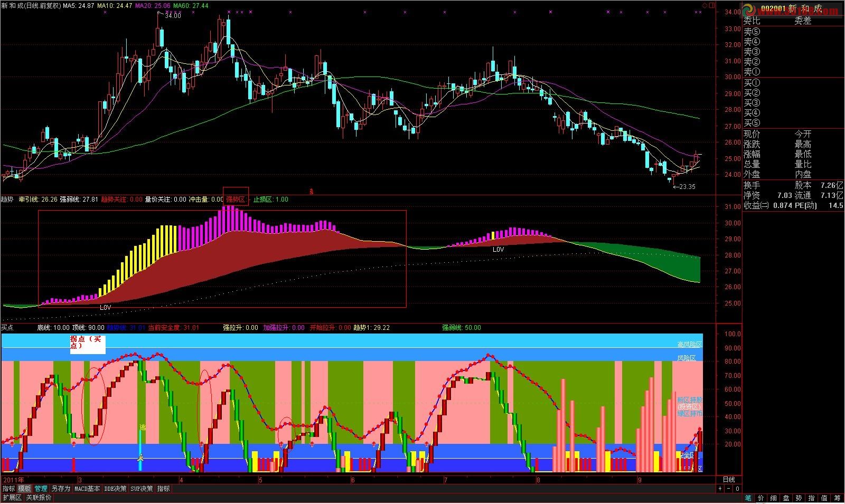
Task: Reset chart zoom with the 0 button
Action: pos(737,489)
